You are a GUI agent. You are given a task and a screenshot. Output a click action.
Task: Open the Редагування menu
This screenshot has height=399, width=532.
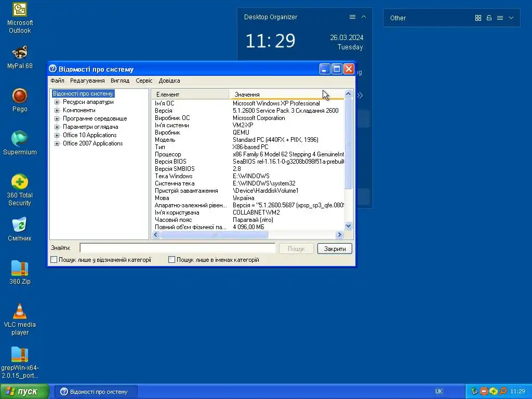(87, 81)
